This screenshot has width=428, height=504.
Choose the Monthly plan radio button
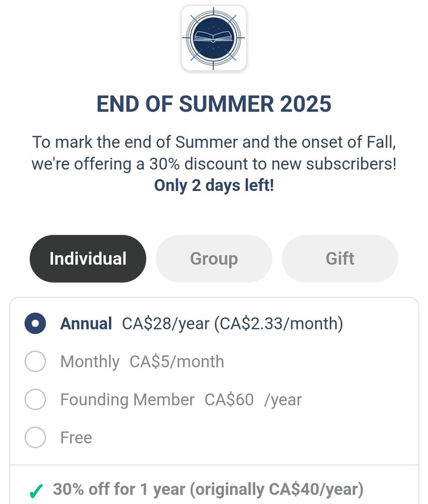(x=35, y=361)
